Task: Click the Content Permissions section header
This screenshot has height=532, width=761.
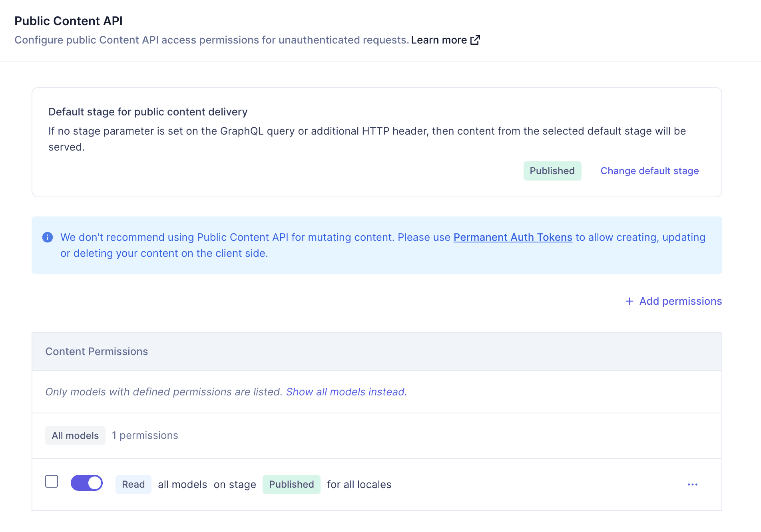Action: (x=97, y=351)
